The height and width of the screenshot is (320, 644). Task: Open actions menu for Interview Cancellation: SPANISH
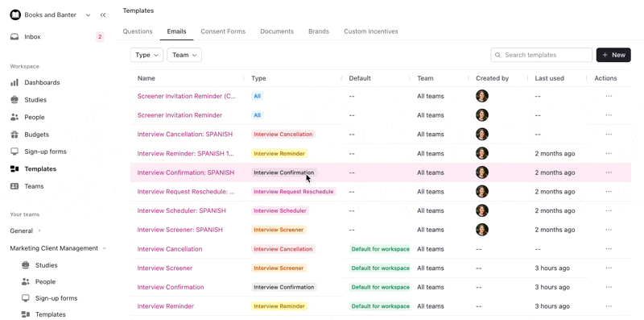(609, 134)
